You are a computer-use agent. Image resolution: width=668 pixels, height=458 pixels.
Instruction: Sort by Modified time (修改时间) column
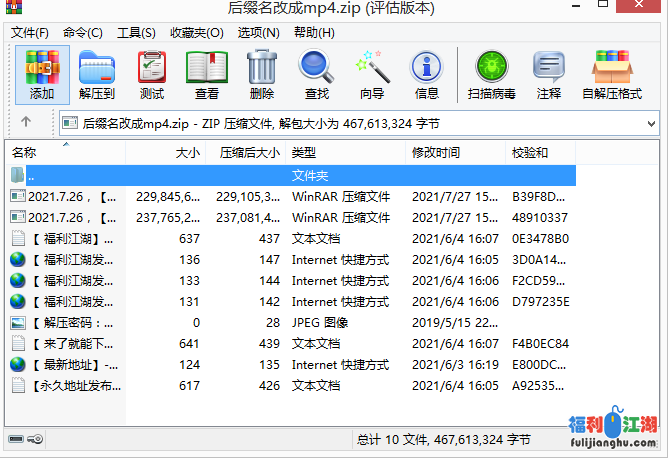click(436, 153)
